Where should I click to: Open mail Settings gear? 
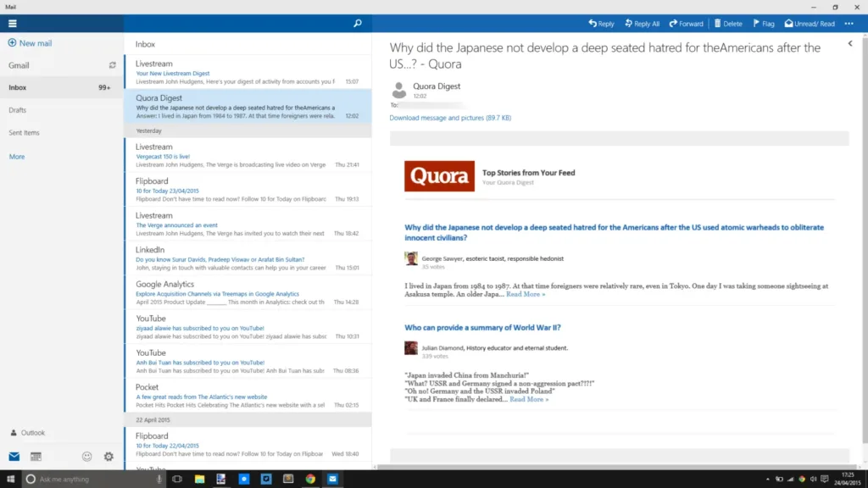pos(108,457)
